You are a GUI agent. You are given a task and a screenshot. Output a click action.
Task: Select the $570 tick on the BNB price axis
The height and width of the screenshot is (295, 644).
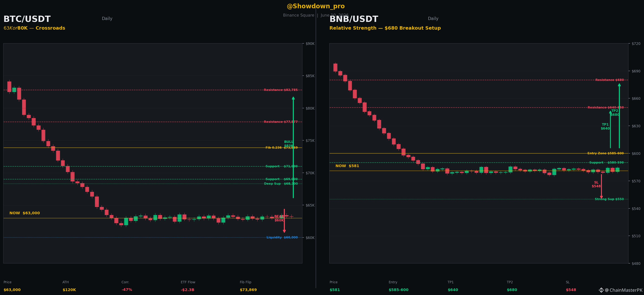point(636,181)
